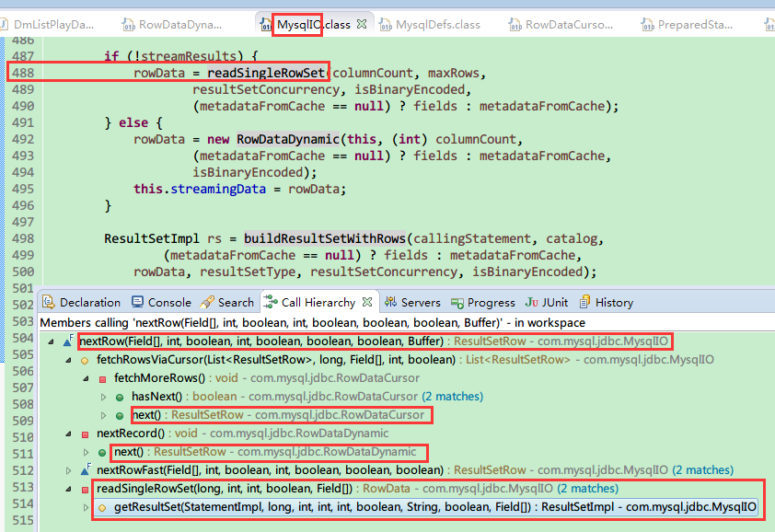Click the red private method icon of fetchMoreRows()
This screenshot has height=532, width=775.
pos(102,379)
